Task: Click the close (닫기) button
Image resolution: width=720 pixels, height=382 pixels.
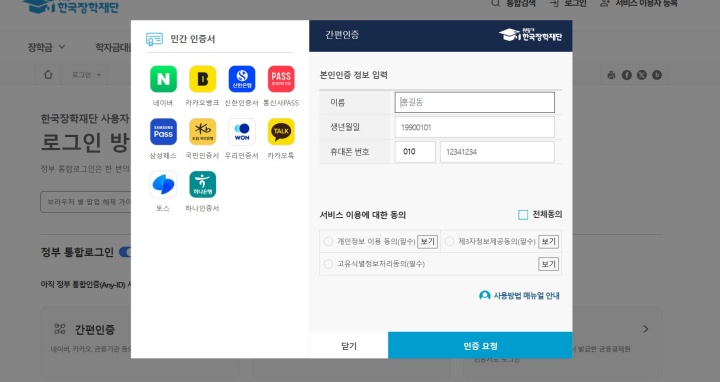Action: 349,346
